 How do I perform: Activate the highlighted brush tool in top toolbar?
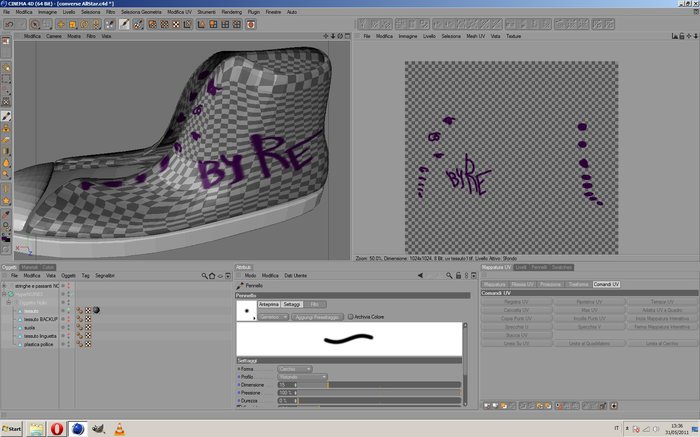coord(124,24)
